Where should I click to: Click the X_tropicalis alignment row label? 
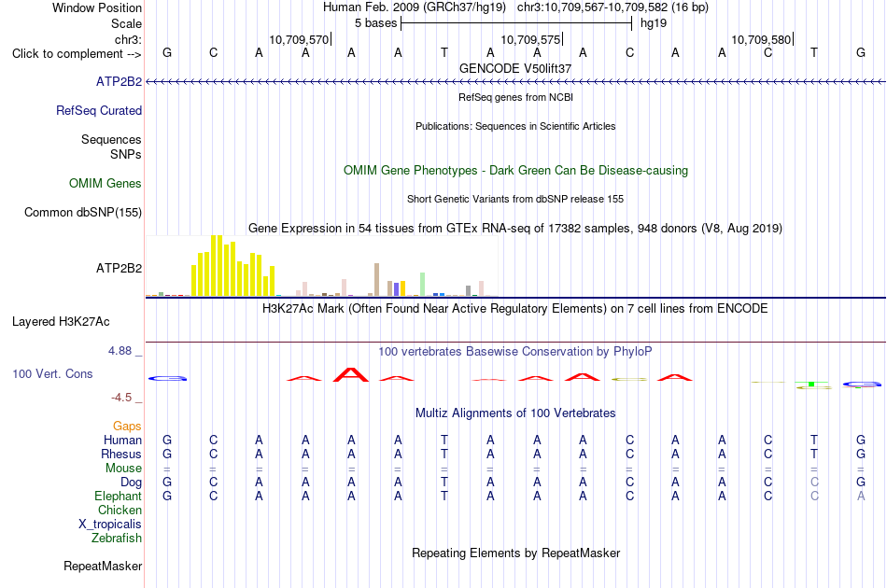pyautogui.click(x=110, y=525)
